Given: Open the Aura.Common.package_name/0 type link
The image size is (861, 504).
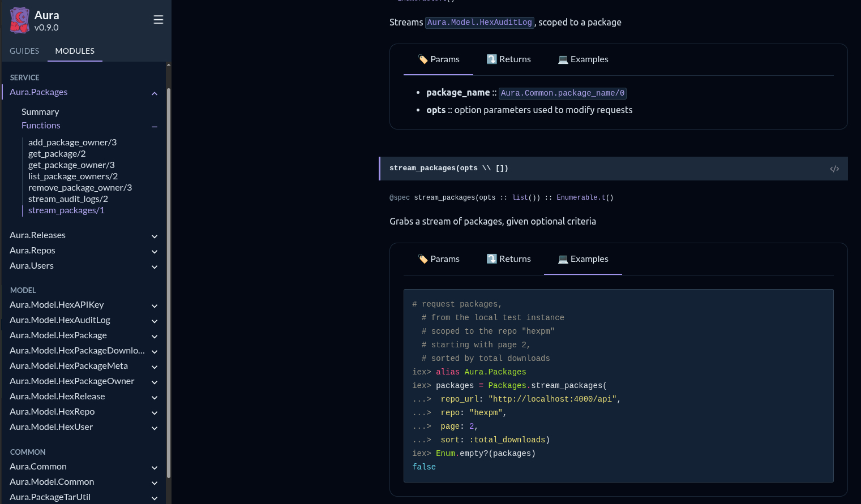Looking at the screenshot, I should pyautogui.click(x=562, y=93).
